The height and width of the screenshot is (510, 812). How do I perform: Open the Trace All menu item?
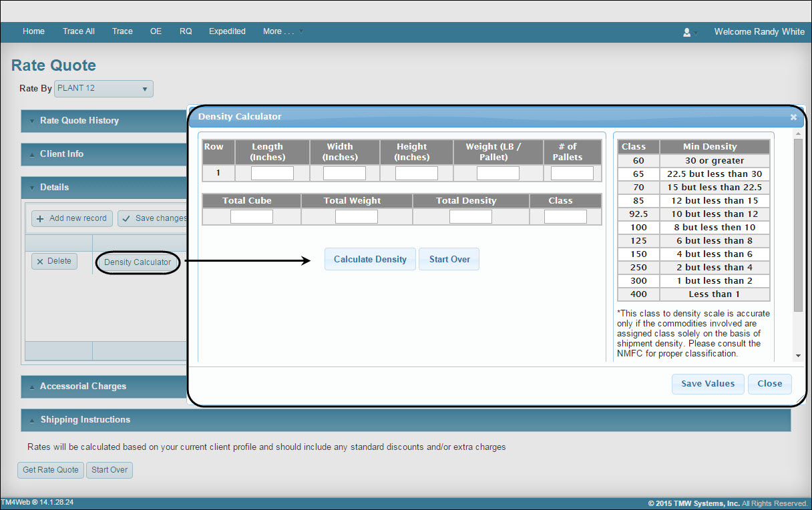click(79, 31)
